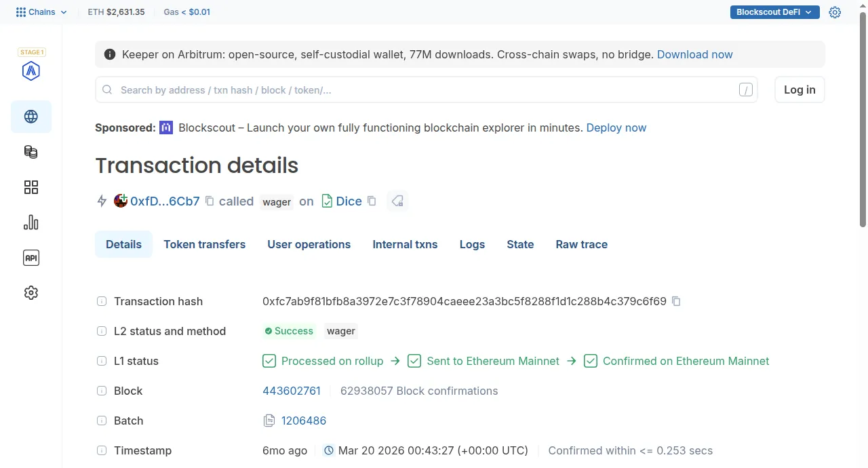Click 62938057 Block confirmations text
The width and height of the screenshot is (868, 468).
[419, 391]
